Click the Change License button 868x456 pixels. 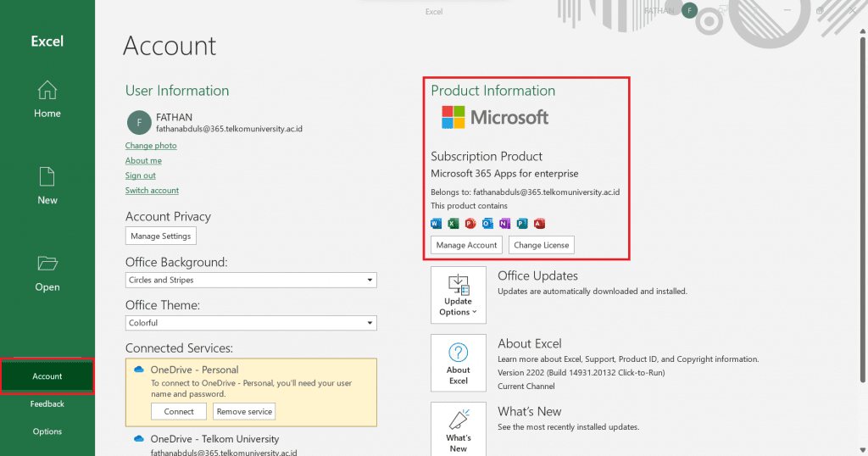pyautogui.click(x=542, y=245)
